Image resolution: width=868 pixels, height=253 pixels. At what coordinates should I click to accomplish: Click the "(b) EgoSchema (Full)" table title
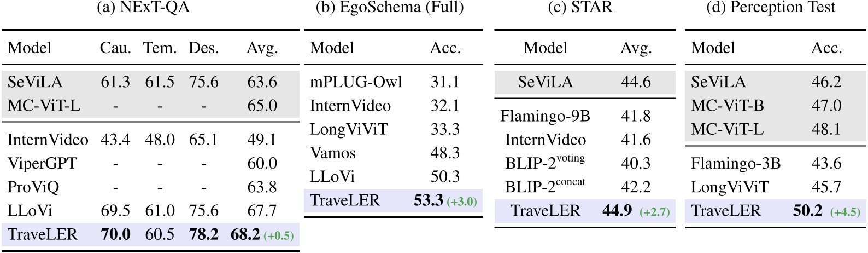(x=390, y=8)
